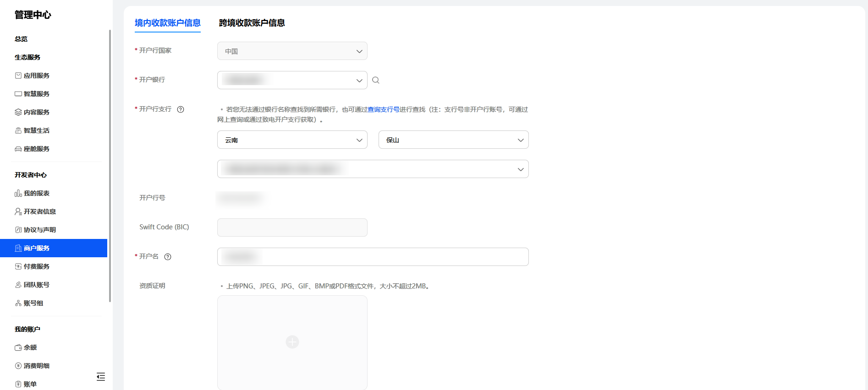The image size is (868, 390).
Task: Click the 商户服务 building icon
Action: (18, 248)
